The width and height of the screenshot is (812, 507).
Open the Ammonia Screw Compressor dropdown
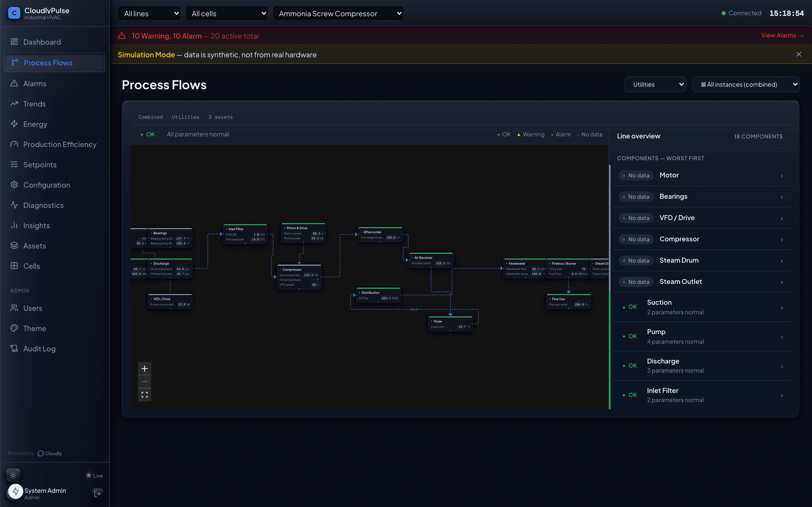[x=338, y=13]
